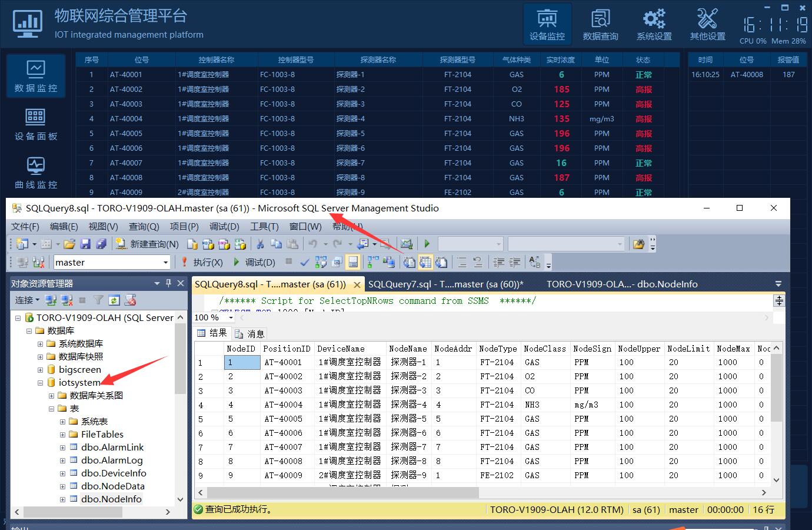
Task: Open the 查询(Q) menu
Action: 144,227
